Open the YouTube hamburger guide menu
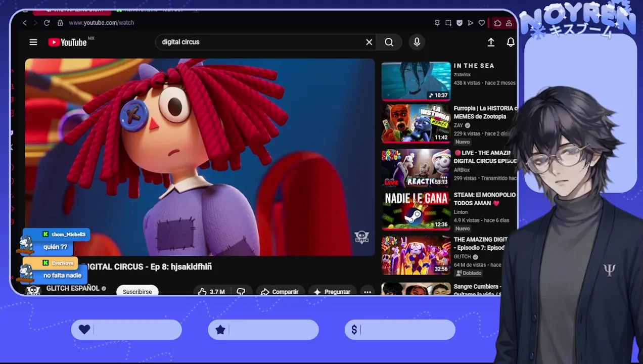 pos(33,42)
